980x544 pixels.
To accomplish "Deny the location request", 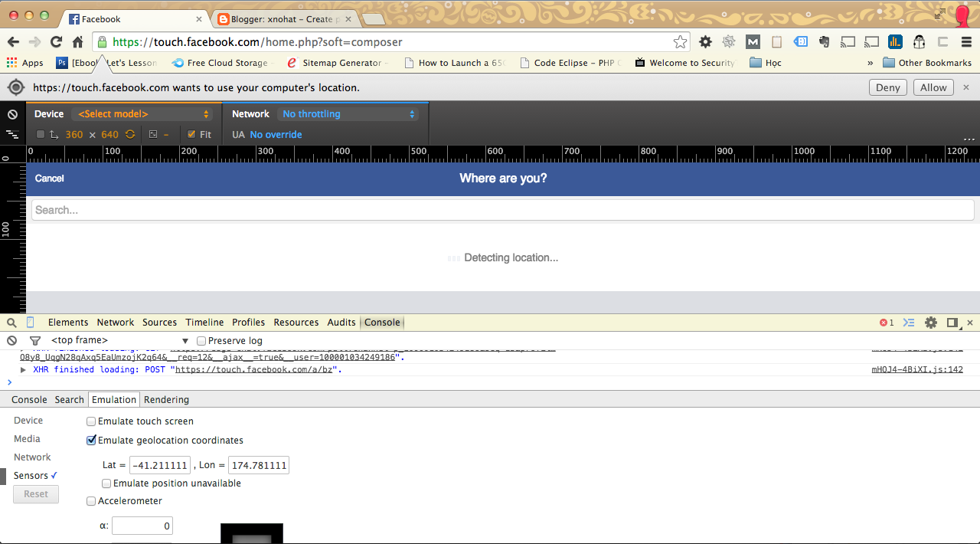I will pyautogui.click(x=888, y=87).
